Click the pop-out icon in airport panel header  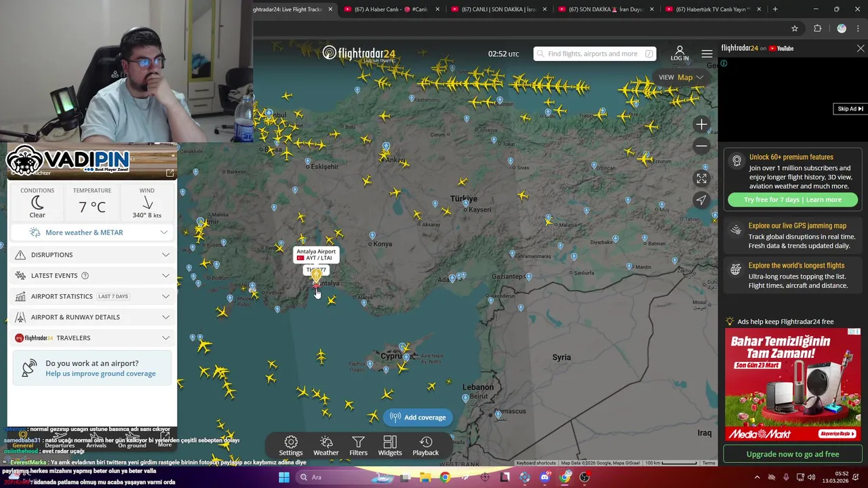[x=170, y=174]
